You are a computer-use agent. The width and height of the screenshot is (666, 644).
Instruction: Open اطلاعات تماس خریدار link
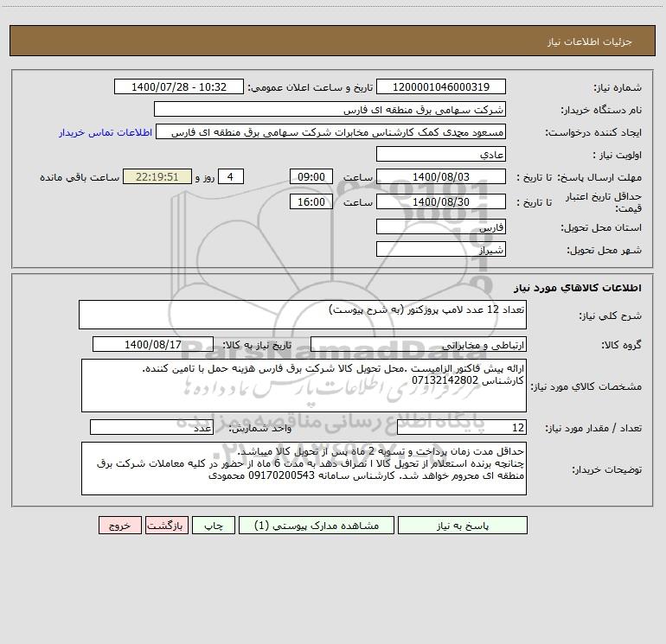(106, 132)
